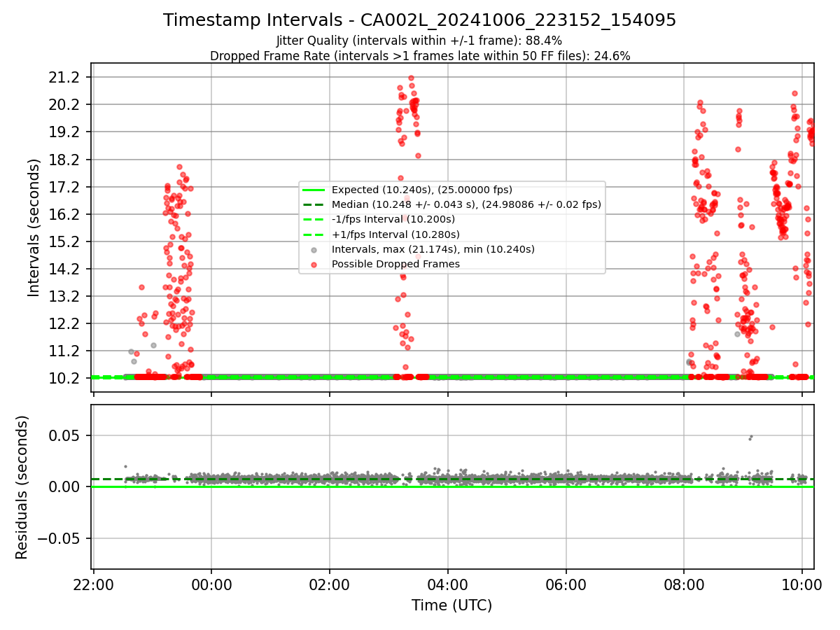Click the 'Intervals (seconds)' y-axis label
Screen dimensions: 840x630
click(x=34, y=227)
